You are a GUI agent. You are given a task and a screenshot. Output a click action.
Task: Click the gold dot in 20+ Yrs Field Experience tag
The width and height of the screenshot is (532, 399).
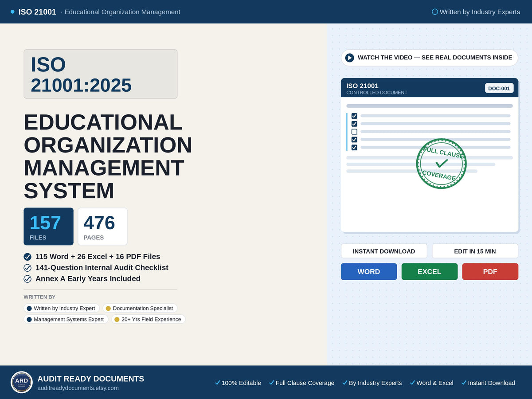click(117, 319)
